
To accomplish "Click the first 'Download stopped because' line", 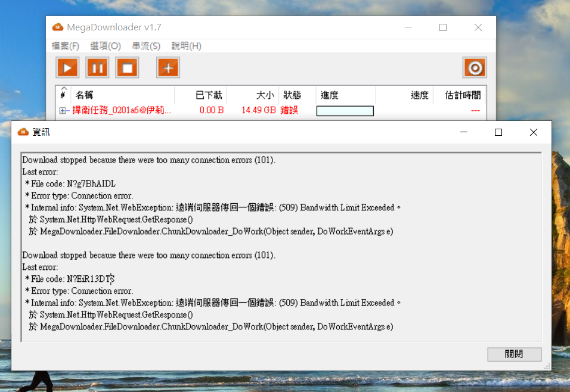I will [x=148, y=160].
